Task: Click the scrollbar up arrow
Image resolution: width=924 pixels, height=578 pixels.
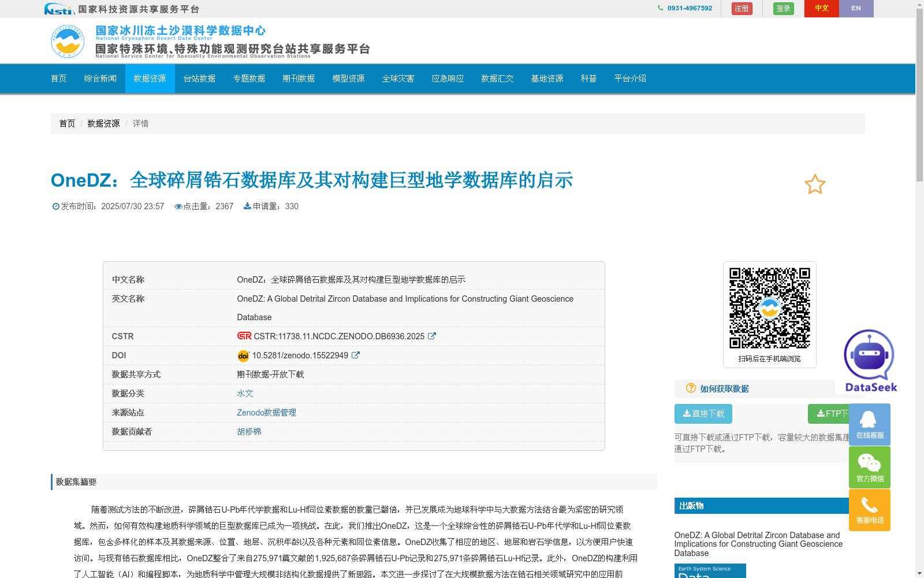Action: (919, 4)
